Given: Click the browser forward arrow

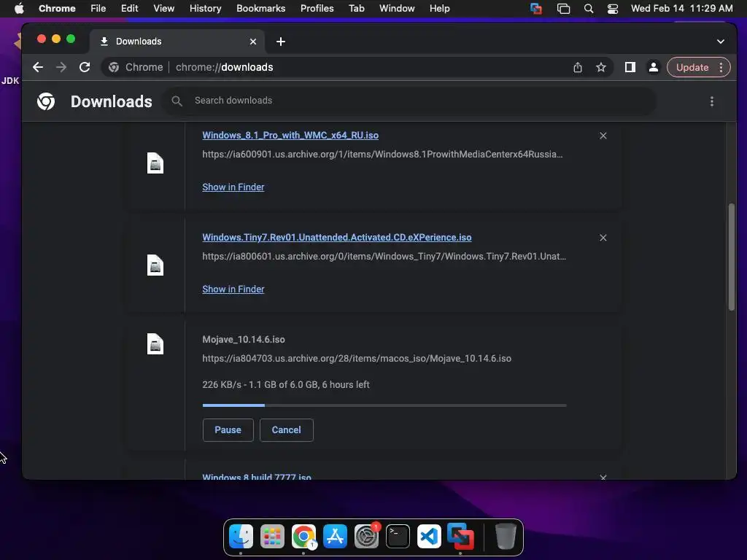Looking at the screenshot, I should [61, 67].
